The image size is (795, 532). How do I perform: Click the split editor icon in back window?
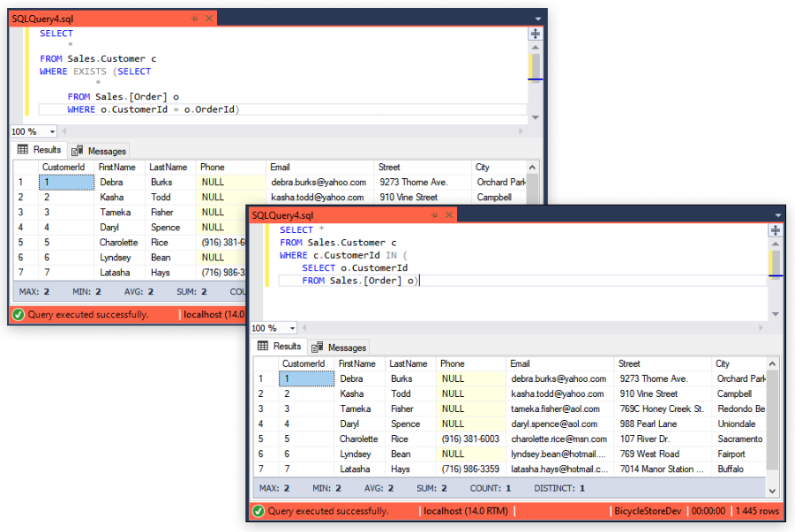coord(535,34)
